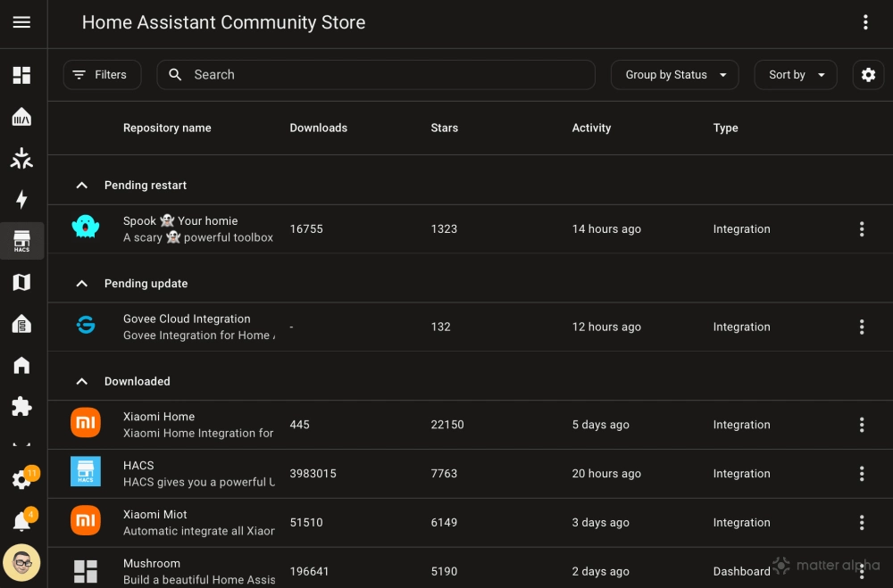Screen dimensions: 893x588
Task: Collapse the Pending update group
Action: point(82,284)
